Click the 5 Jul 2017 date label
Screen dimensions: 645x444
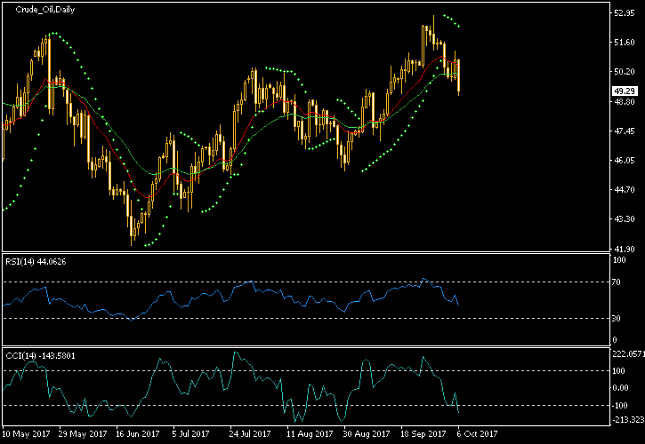point(190,434)
